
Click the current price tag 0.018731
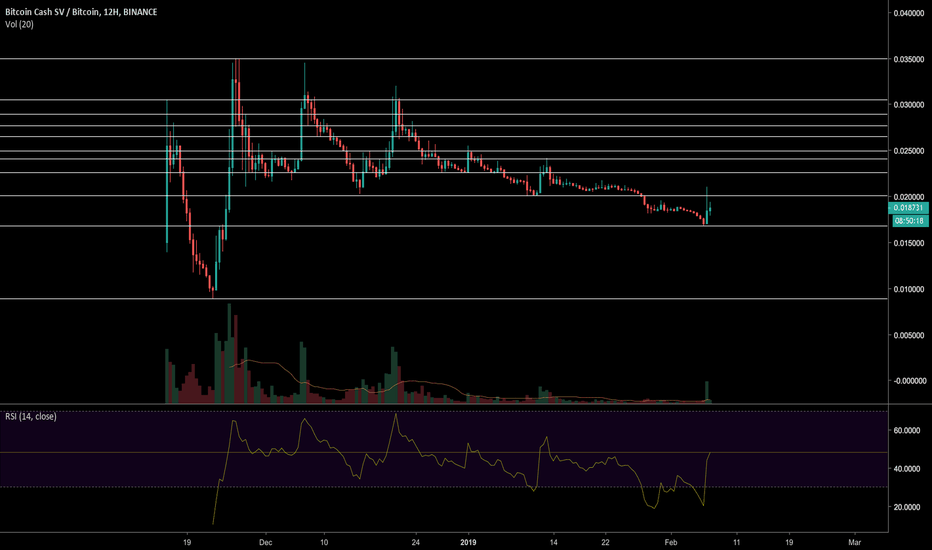[909, 208]
